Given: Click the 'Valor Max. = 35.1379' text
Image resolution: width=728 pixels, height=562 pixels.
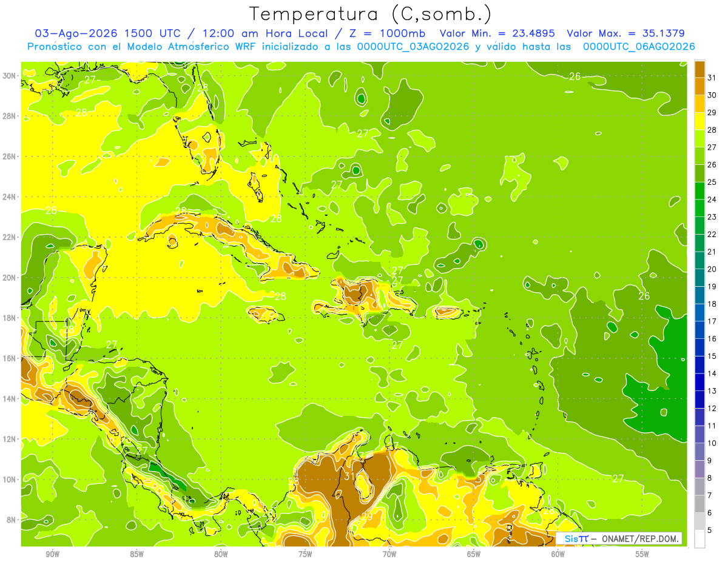Looking at the screenshot, I should point(625,33).
